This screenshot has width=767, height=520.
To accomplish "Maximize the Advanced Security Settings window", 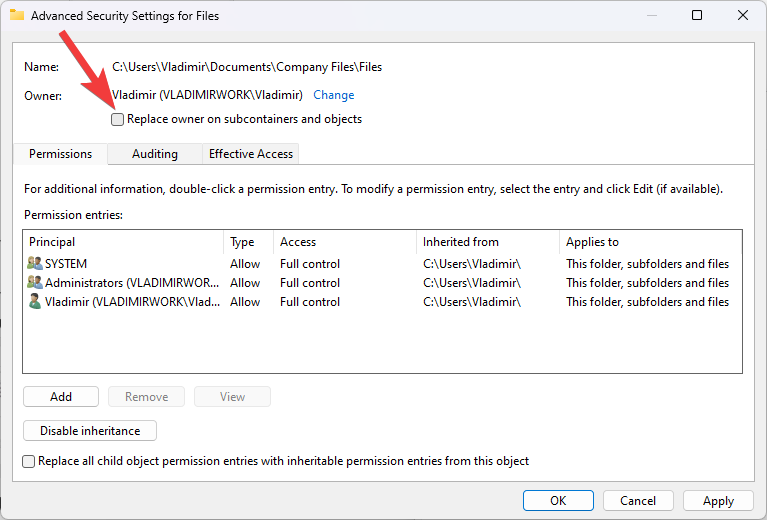I will (x=697, y=16).
